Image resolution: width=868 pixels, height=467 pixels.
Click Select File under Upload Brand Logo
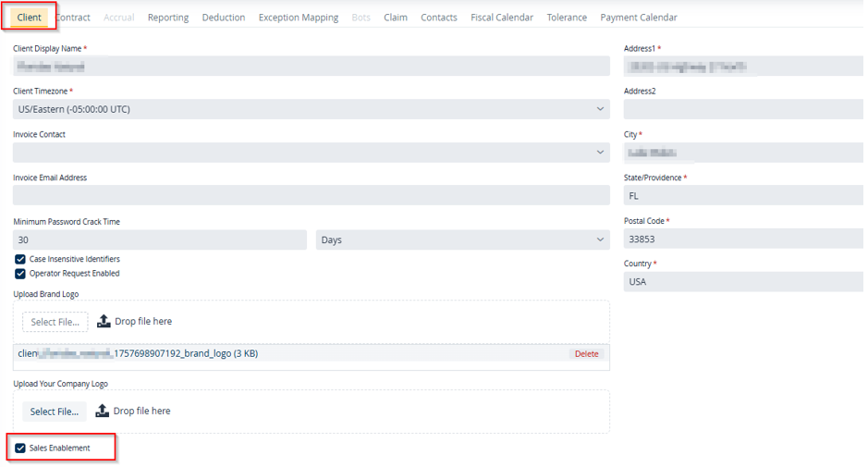[55, 322]
